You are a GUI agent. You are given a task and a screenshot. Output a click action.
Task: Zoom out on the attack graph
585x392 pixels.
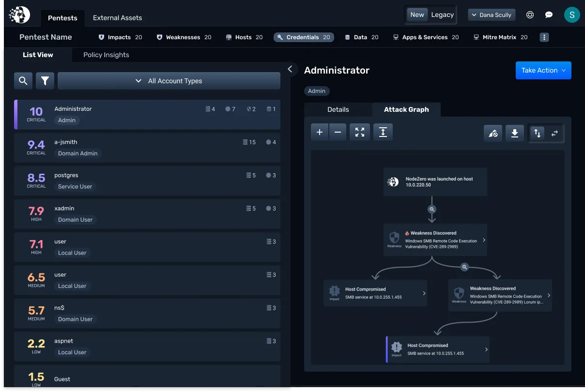click(x=338, y=132)
